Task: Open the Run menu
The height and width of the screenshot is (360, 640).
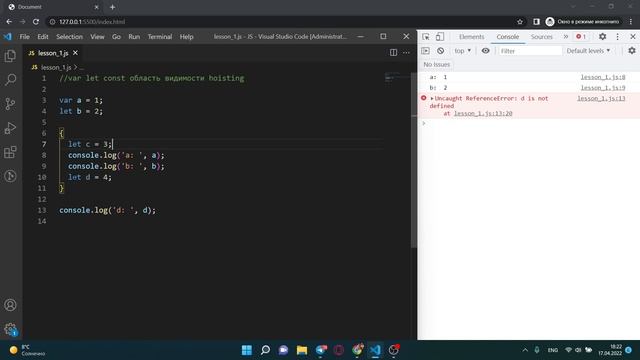Action: pyautogui.click(x=134, y=37)
